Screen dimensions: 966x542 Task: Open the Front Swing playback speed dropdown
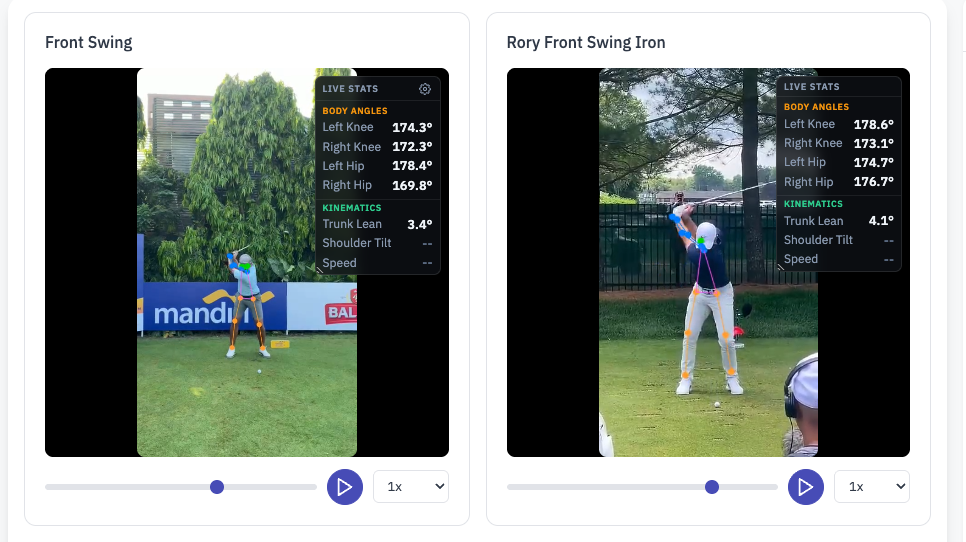pos(411,487)
